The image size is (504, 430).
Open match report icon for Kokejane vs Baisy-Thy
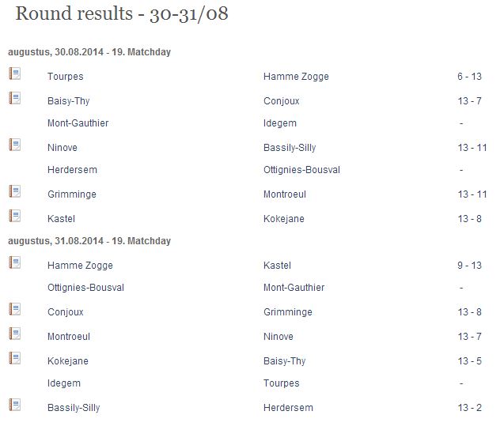click(15, 358)
